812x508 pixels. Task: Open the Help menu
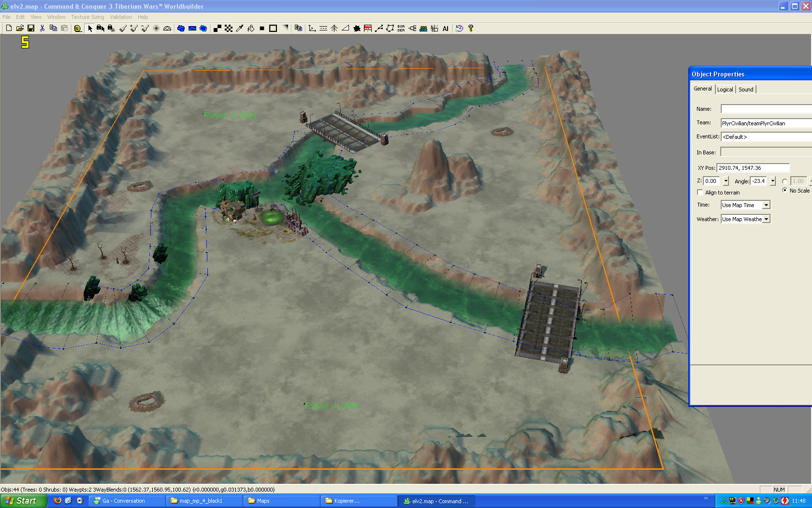click(143, 17)
